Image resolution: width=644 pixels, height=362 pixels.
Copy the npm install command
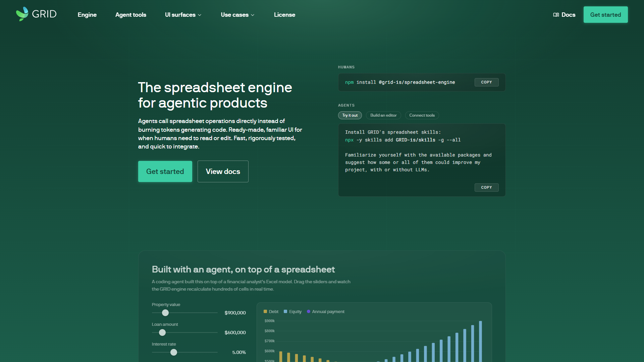click(x=486, y=82)
